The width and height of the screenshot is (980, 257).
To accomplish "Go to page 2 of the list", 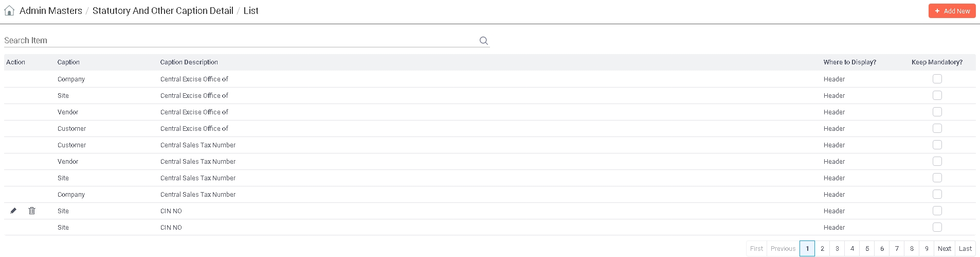I will click(822, 248).
